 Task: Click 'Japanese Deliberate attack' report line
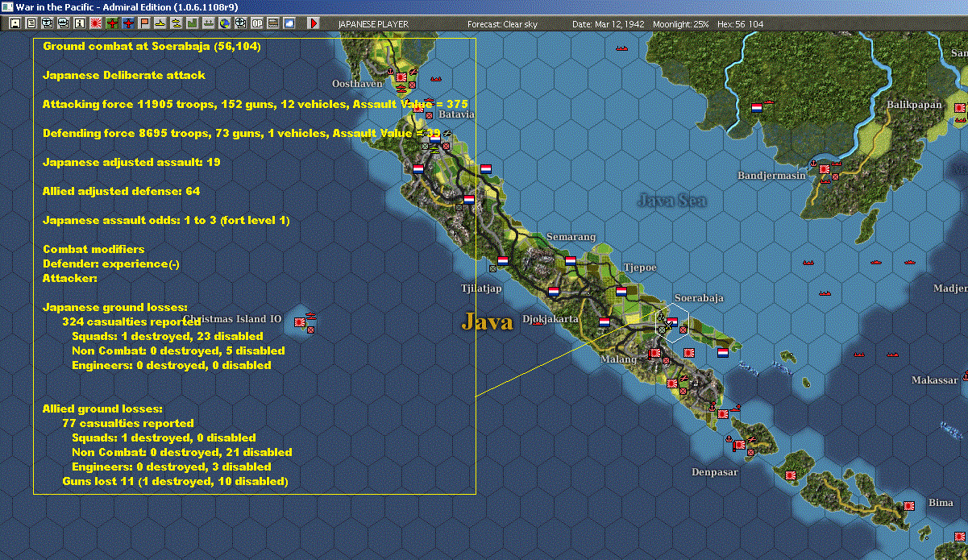pyautogui.click(x=124, y=75)
